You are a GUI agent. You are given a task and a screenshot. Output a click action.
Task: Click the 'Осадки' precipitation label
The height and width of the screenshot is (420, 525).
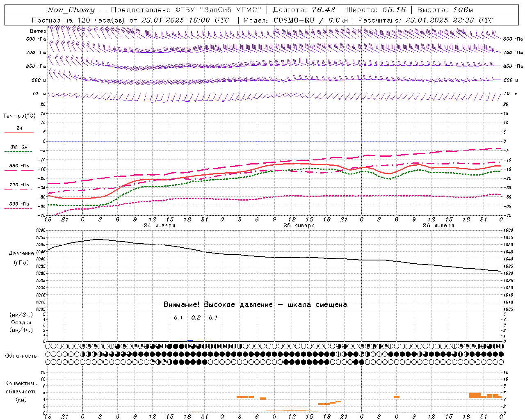[x=21, y=322]
